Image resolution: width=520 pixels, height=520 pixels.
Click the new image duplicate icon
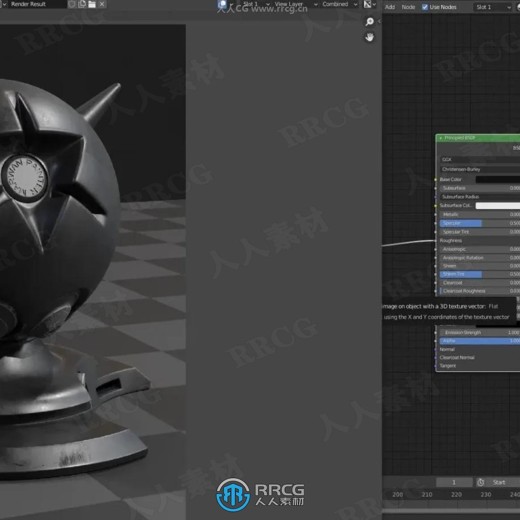tap(82, 4)
